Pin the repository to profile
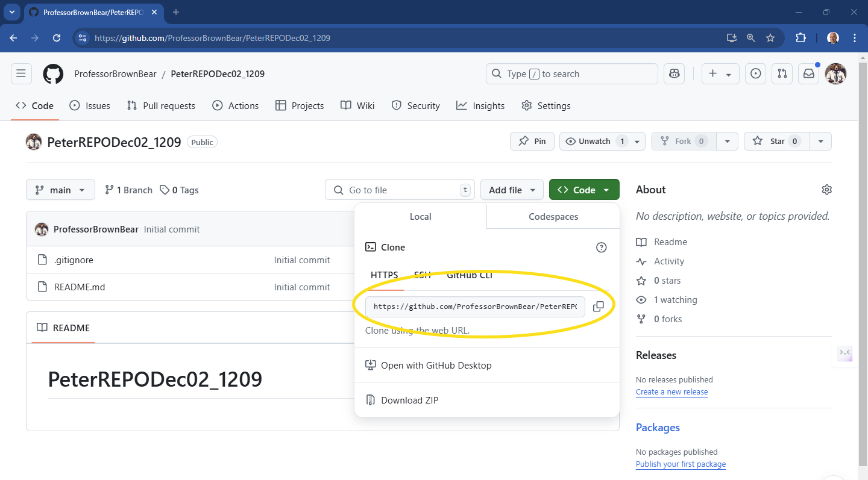Image resolution: width=868 pixels, height=480 pixels. pyautogui.click(x=532, y=142)
